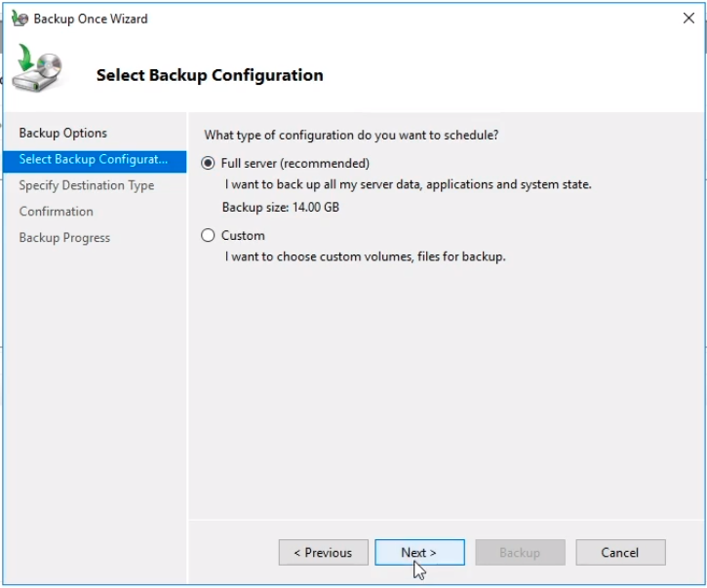Select highlighted 'Select Backup Configurat...' sidebar step
This screenshot has height=588, width=707.
[x=94, y=159]
